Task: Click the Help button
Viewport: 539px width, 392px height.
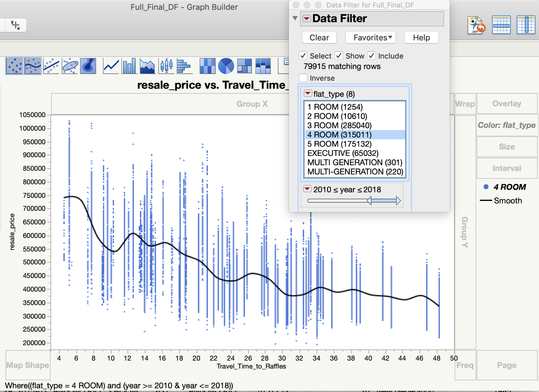Action: (421, 38)
